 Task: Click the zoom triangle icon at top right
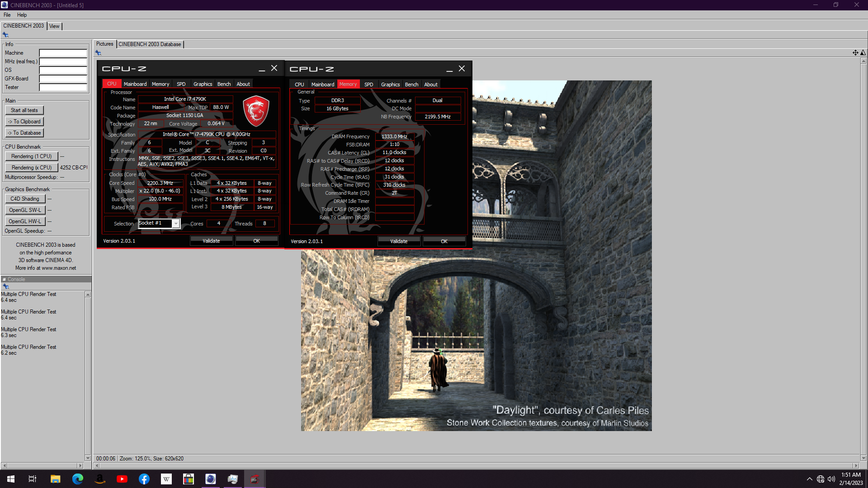pos(863,53)
